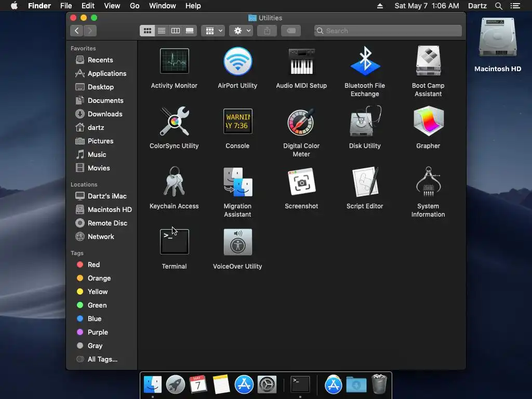The image size is (532, 399).
Task: Go back with the toolbar back arrow
Action: point(77,31)
